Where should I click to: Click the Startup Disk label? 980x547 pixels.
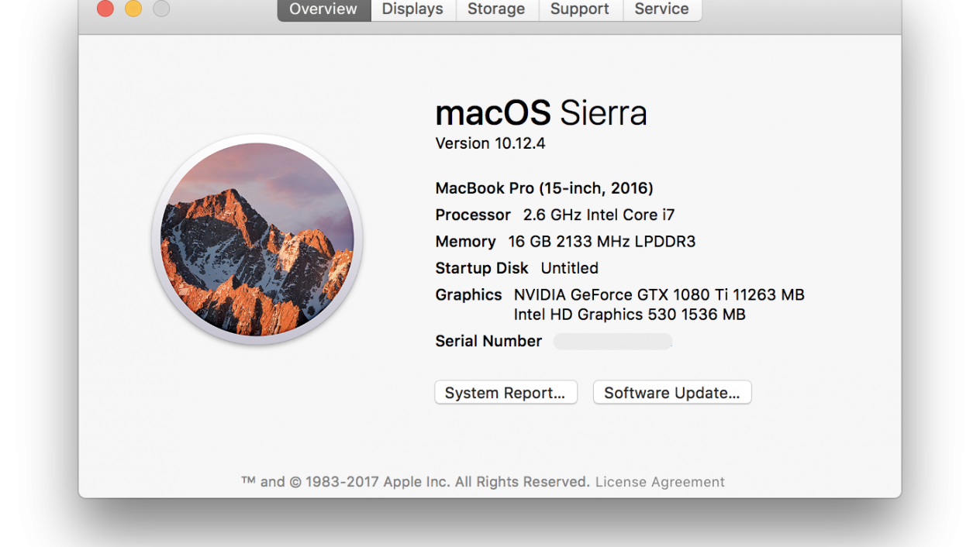point(482,268)
